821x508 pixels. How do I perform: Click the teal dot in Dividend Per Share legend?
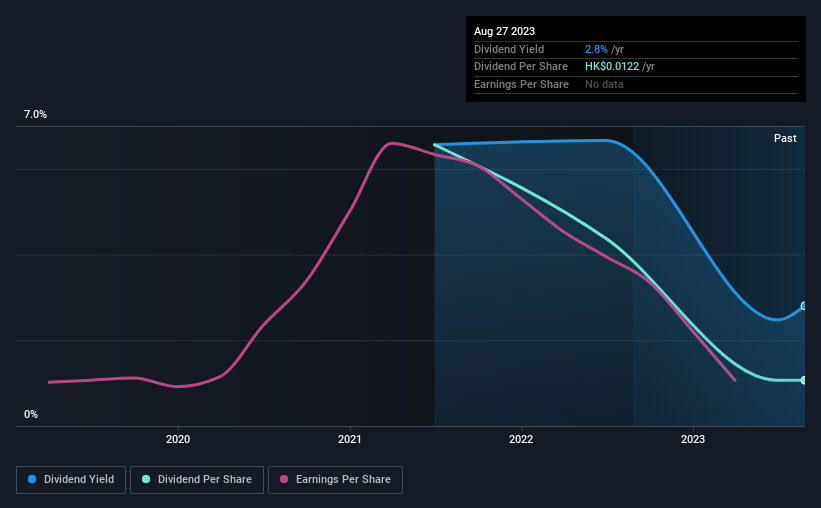pyautogui.click(x=146, y=480)
